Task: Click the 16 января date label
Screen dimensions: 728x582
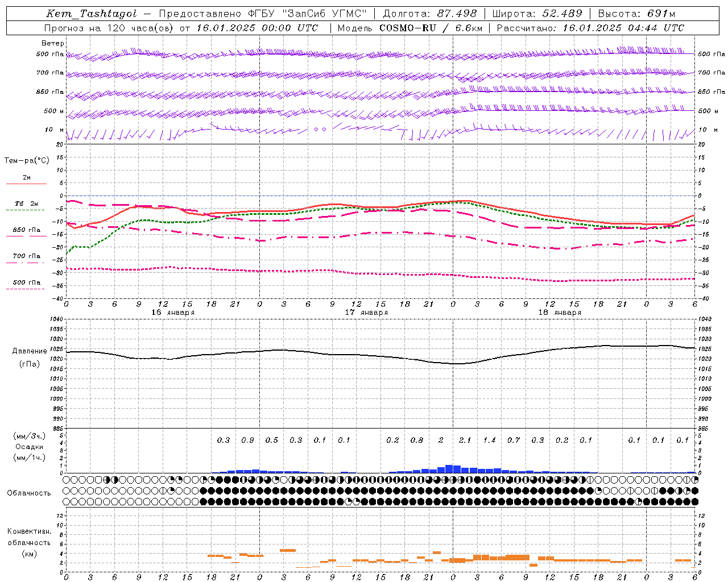Action: pos(173,313)
